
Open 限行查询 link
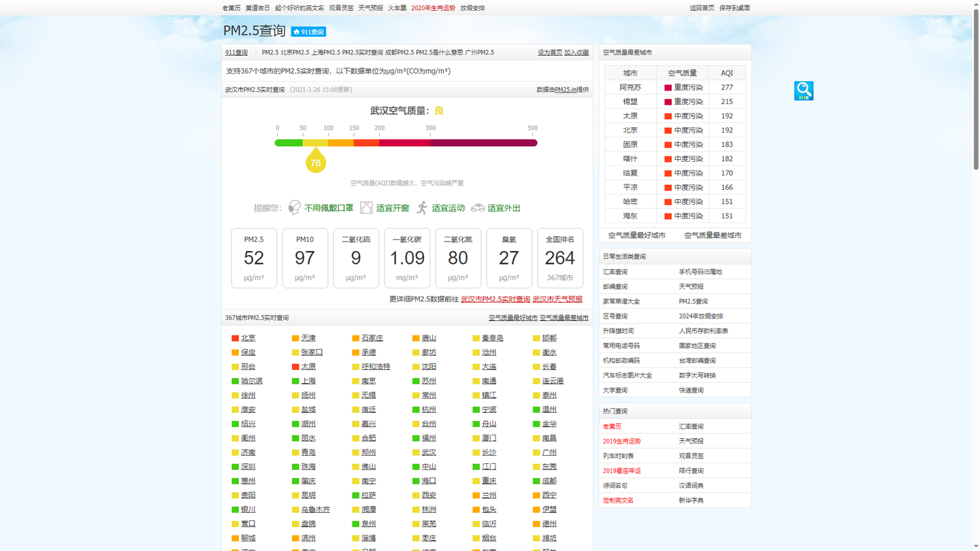point(691,471)
